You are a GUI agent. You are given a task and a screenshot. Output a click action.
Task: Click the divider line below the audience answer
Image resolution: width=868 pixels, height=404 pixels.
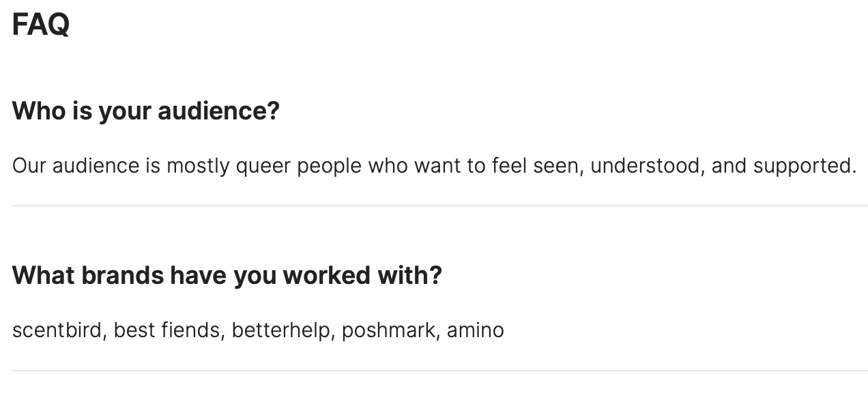440,205
